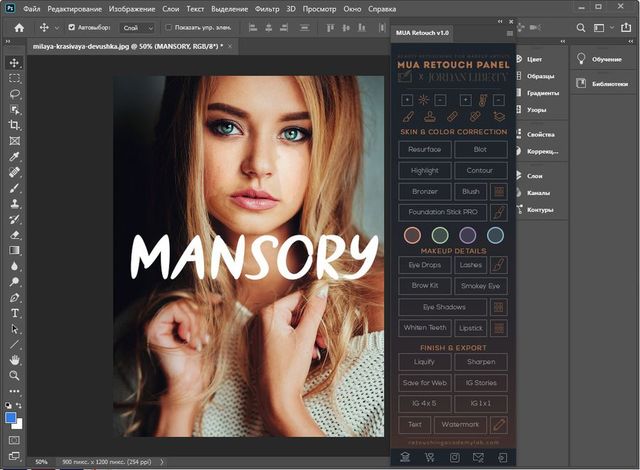This screenshot has width=640, height=470.
Task: Click the blue foreground color swatch
Action: [x=11, y=416]
